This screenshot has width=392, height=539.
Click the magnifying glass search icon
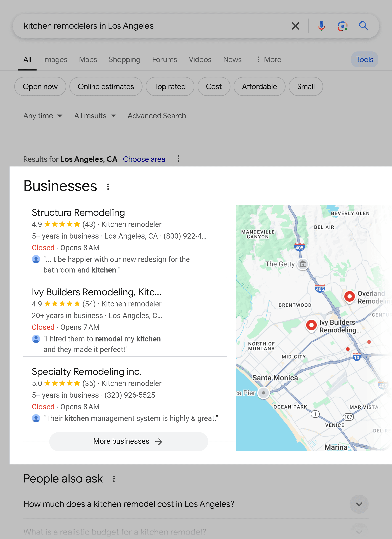click(363, 26)
